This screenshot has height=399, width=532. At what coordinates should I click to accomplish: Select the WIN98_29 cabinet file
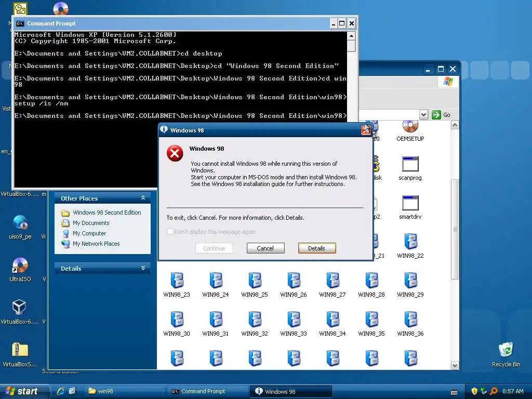(x=410, y=281)
